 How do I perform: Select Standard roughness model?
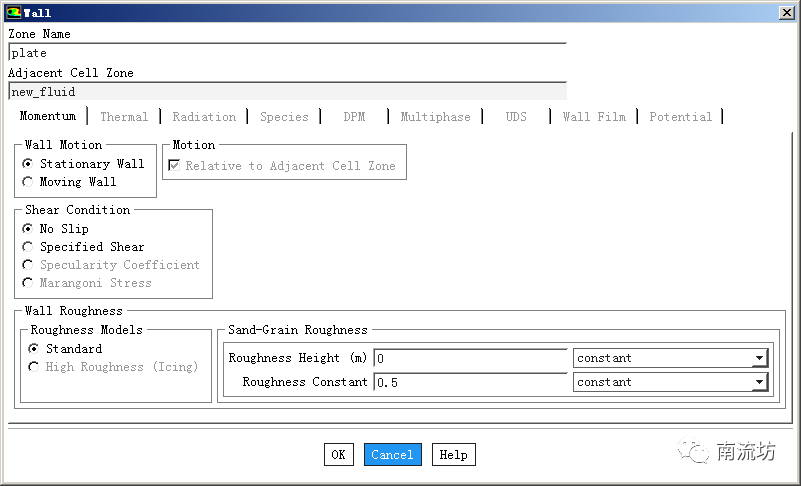click(x=34, y=349)
